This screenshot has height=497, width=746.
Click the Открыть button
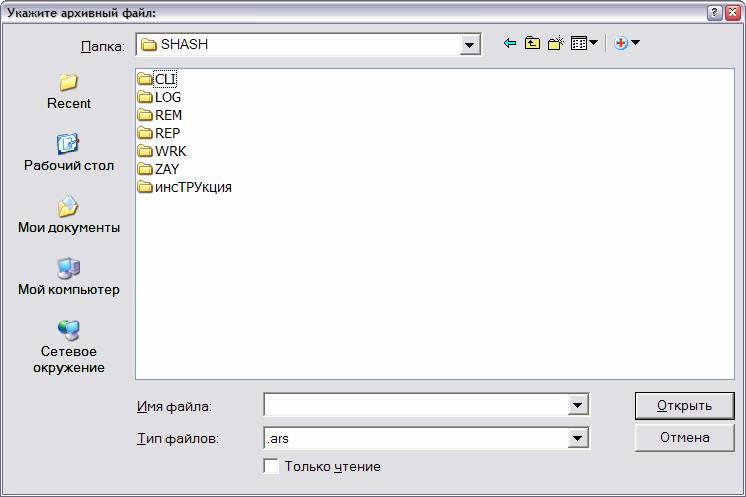685,405
